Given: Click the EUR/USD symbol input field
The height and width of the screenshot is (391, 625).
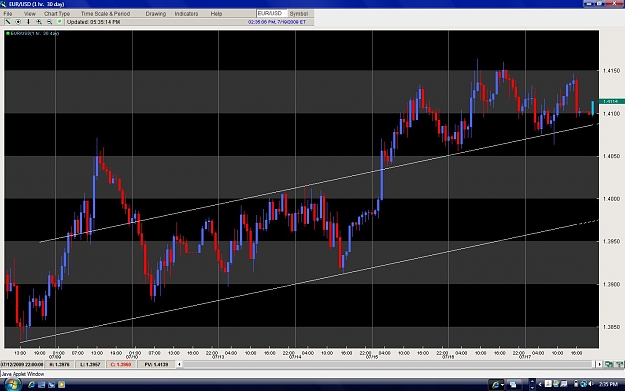Looking at the screenshot, I should (271, 14).
